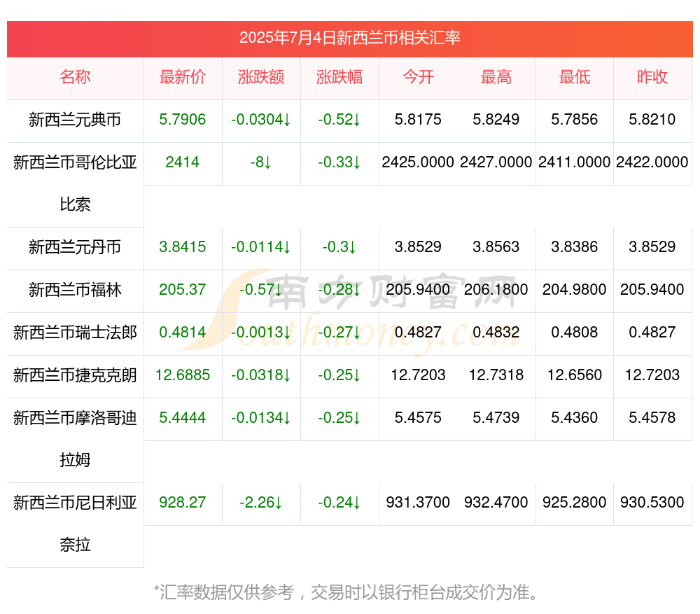700x614 pixels.
Task: Click the title 2025年7月4日新西兰币相关汇率
Action: click(x=349, y=38)
